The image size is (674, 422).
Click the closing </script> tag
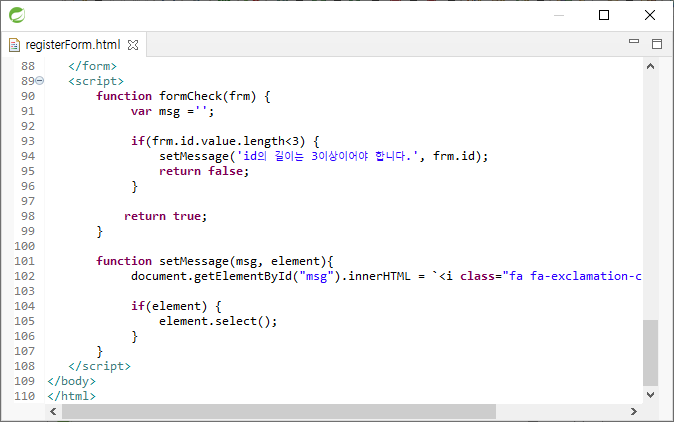tap(99, 366)
